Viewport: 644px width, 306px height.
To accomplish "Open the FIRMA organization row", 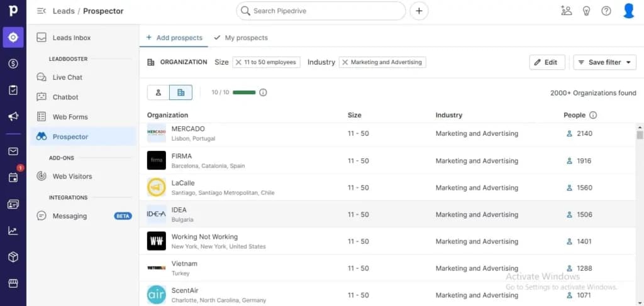I will click(387, 160).
